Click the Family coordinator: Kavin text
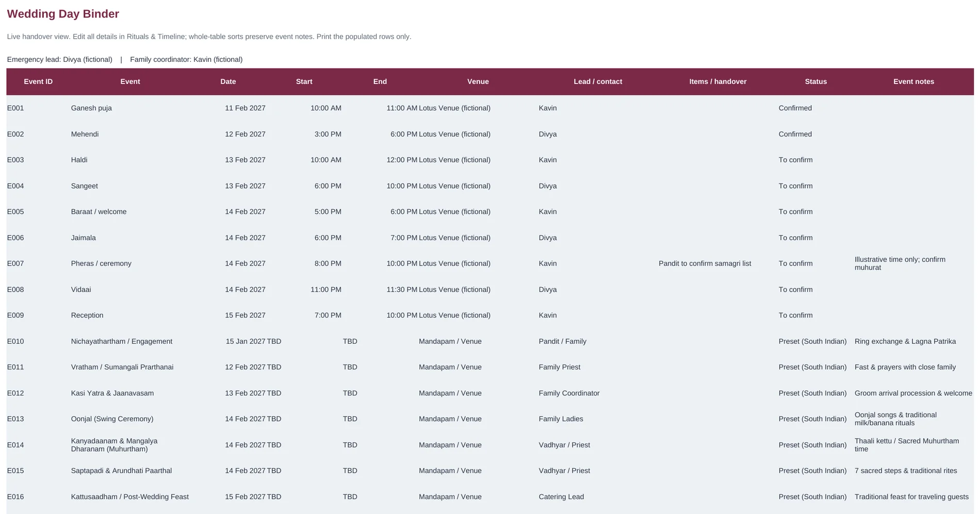980x514 pixels. [x=186, y=59]
